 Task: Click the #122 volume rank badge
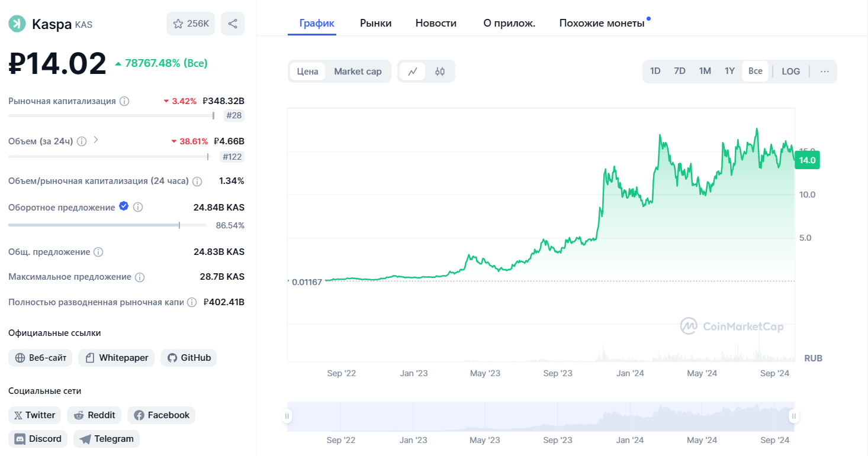click(x=232, y=157)
